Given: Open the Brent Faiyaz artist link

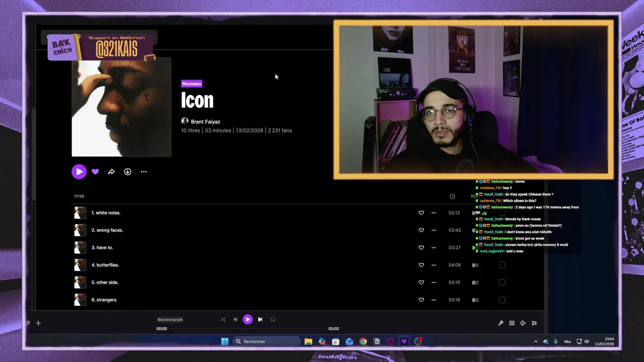Looking at the screenshot, I should pyautogui.click(x=205, y=122).
